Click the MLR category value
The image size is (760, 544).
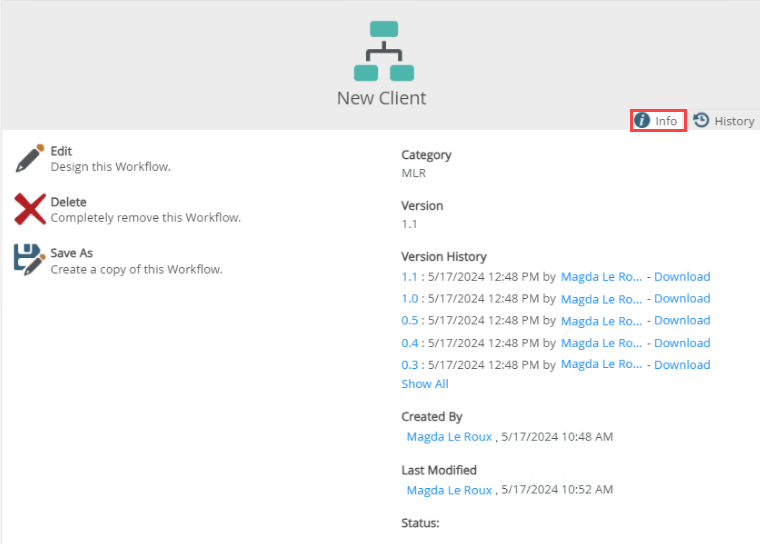[413, 173]
